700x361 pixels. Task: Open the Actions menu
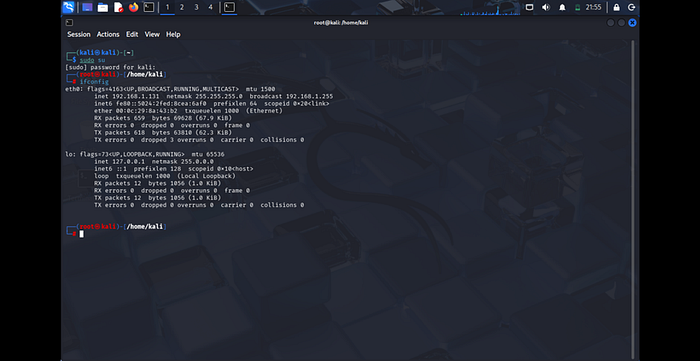tap(108, 34)
